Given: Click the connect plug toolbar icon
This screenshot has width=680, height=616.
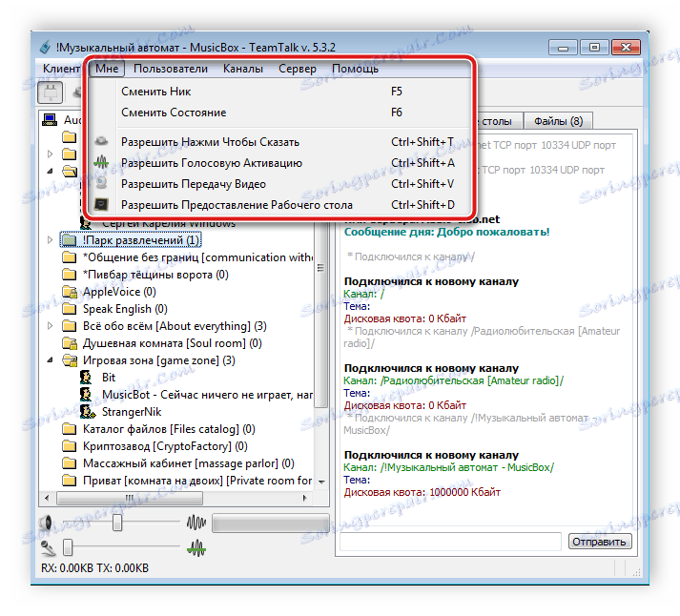Looking at the screenshot, I should click(51, 92).
